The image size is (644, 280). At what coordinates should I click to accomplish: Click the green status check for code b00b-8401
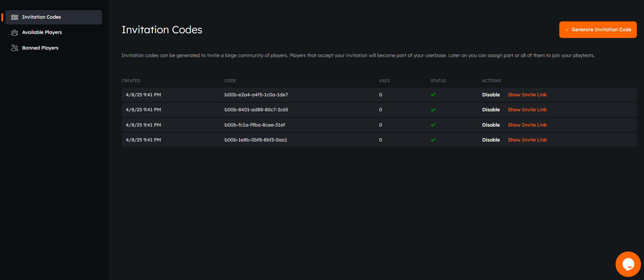(433, 110)
